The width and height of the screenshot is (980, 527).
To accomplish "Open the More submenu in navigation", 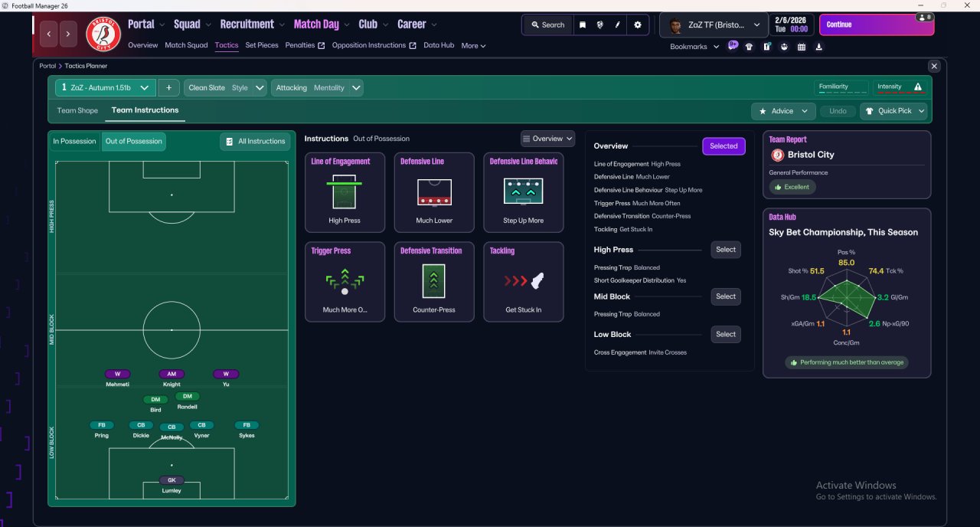I will pos(473,46).
